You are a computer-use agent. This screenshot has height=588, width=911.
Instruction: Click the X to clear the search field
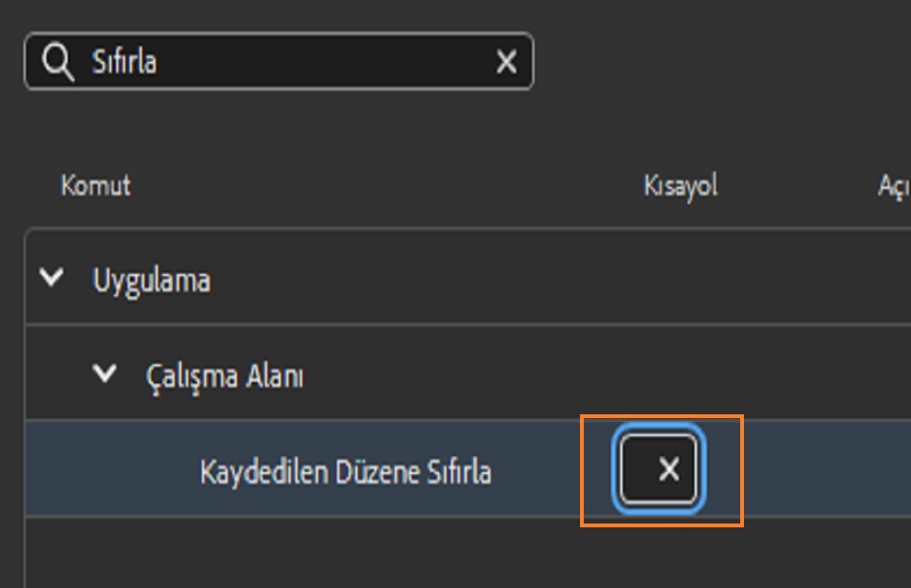[506, 61]
